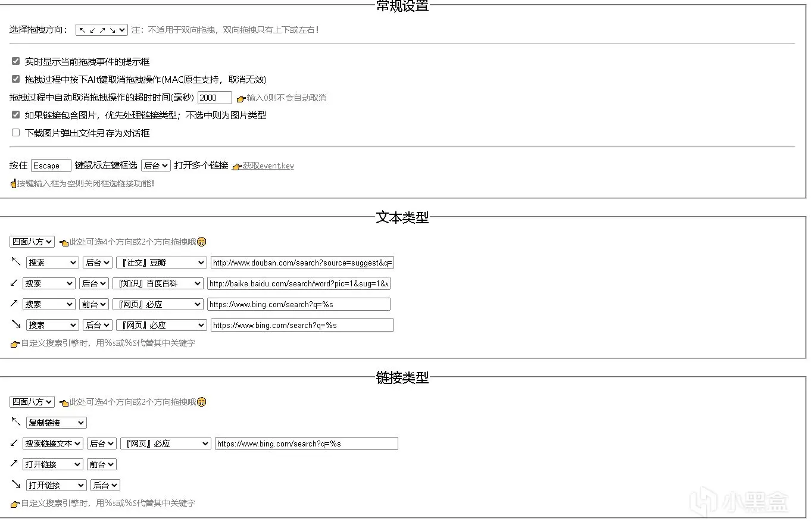Open 『网页』必应 dropdown in 文本类型 ↗ row

(x=158, y=304)
